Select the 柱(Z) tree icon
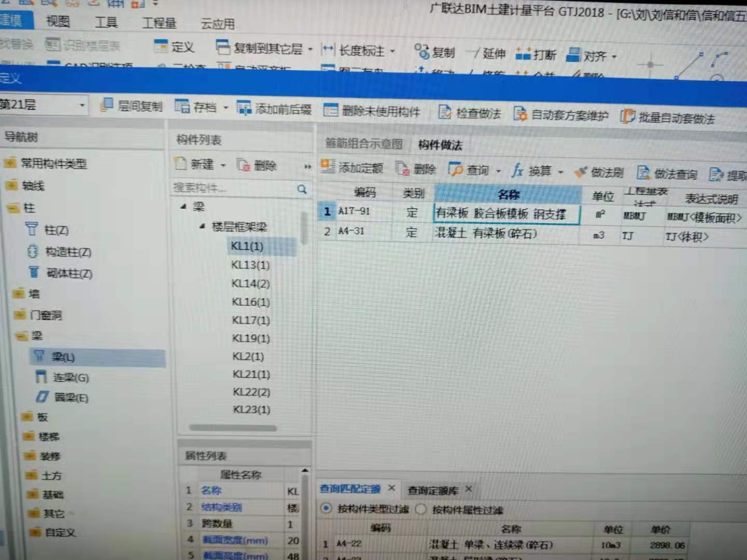Viewport: 747px width, 560px height. (32, 229)
